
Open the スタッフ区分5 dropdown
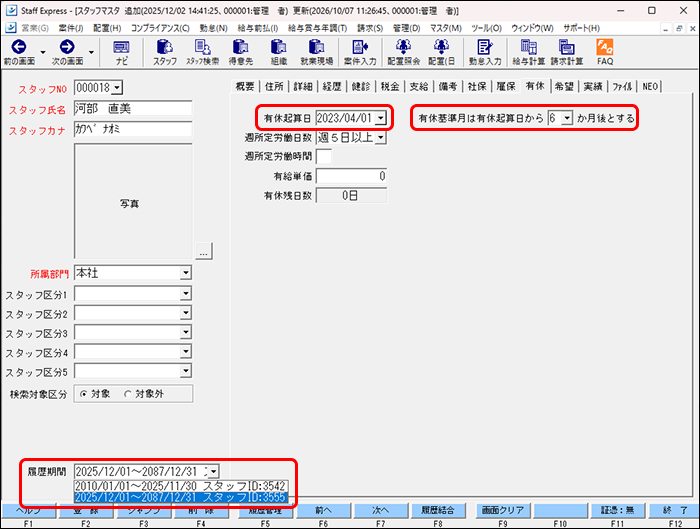click(185, 371)
